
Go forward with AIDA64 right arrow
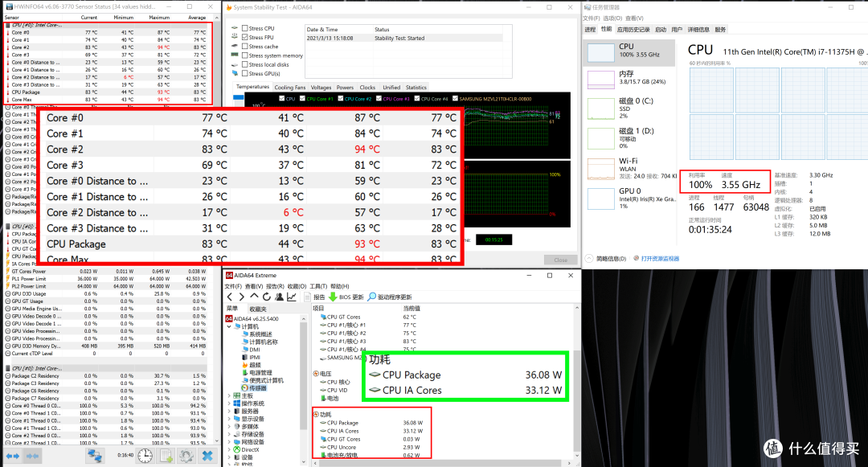(x=241, y=297)
